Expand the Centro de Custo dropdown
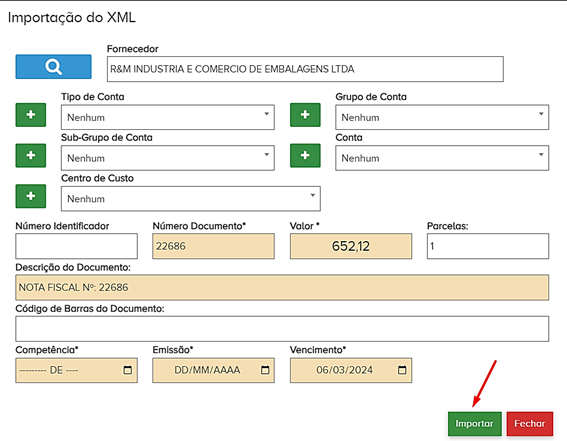 pyautogui.click(x=191, y=199)
